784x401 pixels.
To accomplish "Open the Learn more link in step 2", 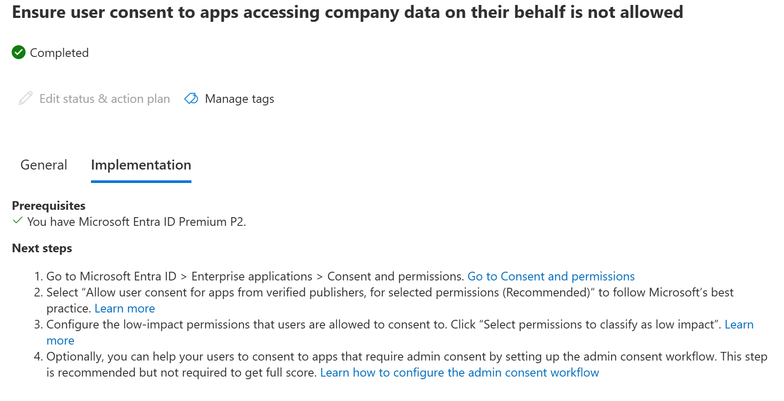I will click(x=125, y=308).
